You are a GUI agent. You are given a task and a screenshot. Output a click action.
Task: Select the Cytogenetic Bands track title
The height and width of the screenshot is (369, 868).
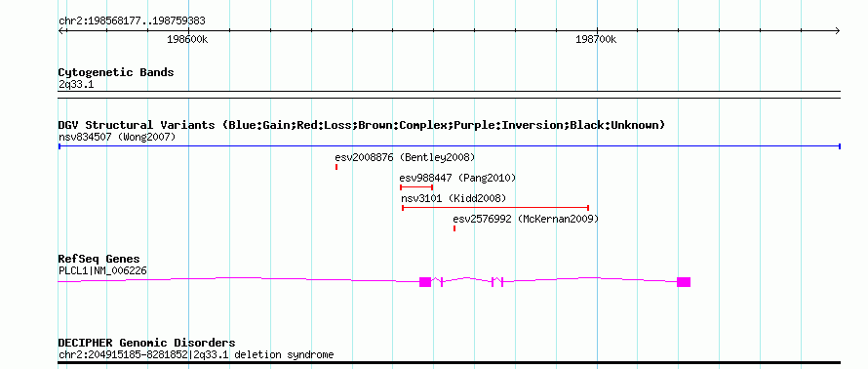[x=116, y=72]
